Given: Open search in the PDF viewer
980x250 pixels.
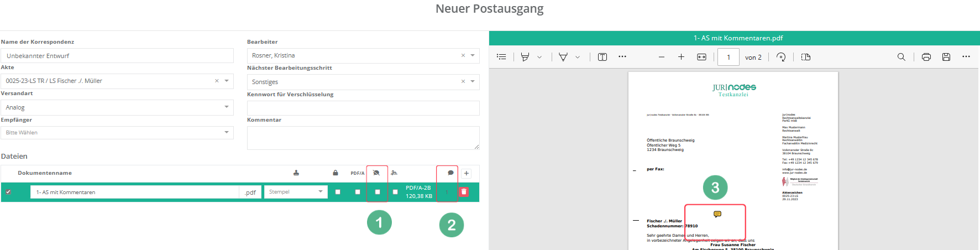Looking at the screenshot, I should 901,57.
